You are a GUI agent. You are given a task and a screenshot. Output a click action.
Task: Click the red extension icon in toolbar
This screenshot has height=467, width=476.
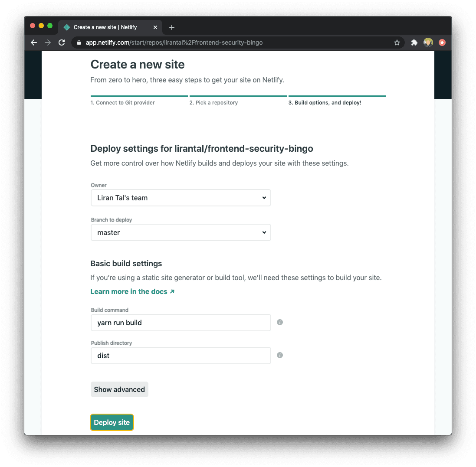coord(442,43)
